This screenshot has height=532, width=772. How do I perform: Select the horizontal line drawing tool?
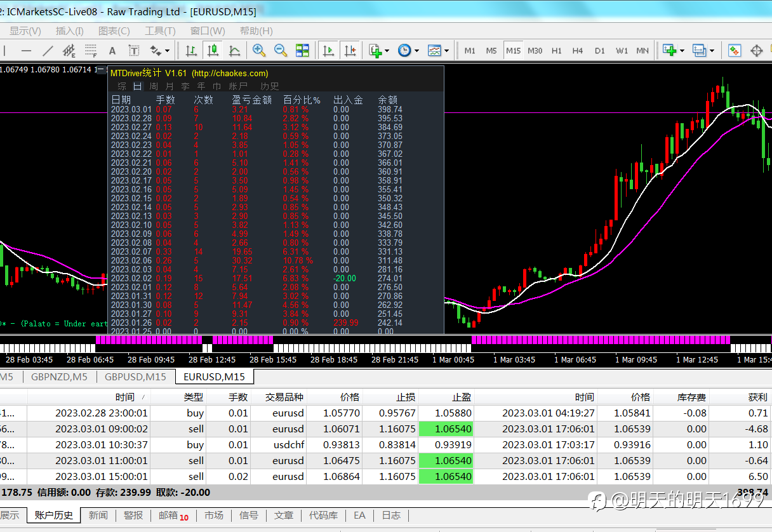pyautogui.click(x=26, y=51)
